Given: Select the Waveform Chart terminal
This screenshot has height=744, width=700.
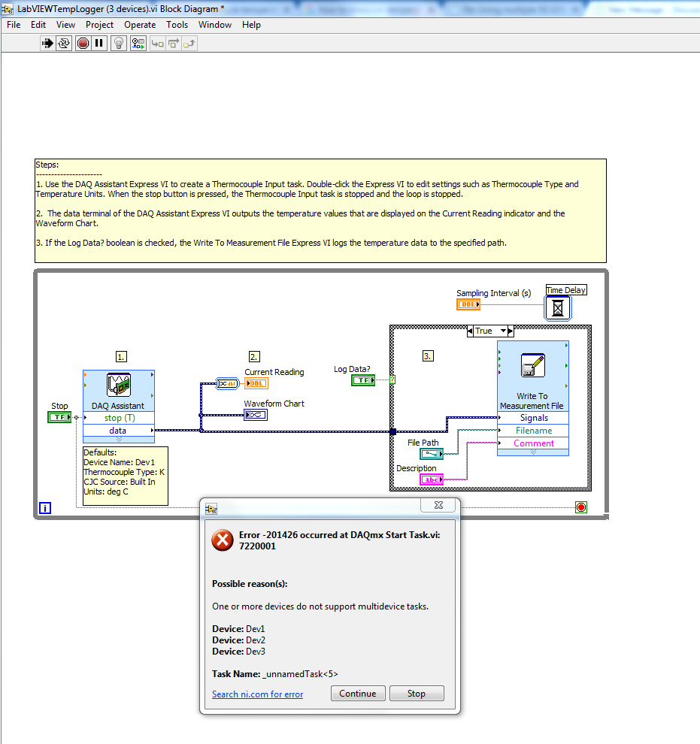Looking at the screenshot, I should (x=255, y=415).
